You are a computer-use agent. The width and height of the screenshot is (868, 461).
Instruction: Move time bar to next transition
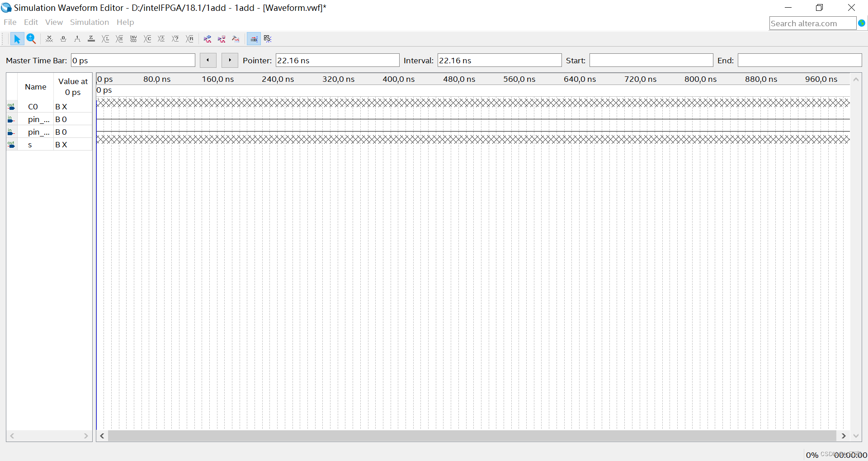[230, 60]
